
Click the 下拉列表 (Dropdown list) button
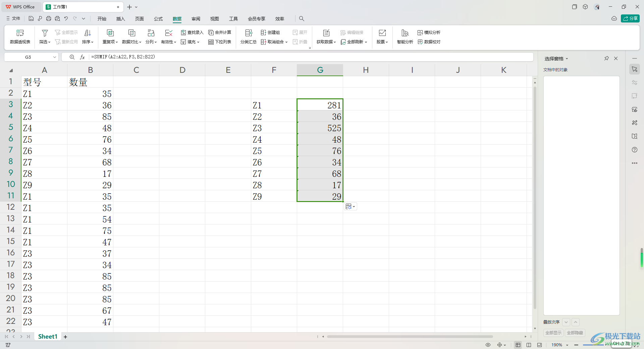pos(220,42)
